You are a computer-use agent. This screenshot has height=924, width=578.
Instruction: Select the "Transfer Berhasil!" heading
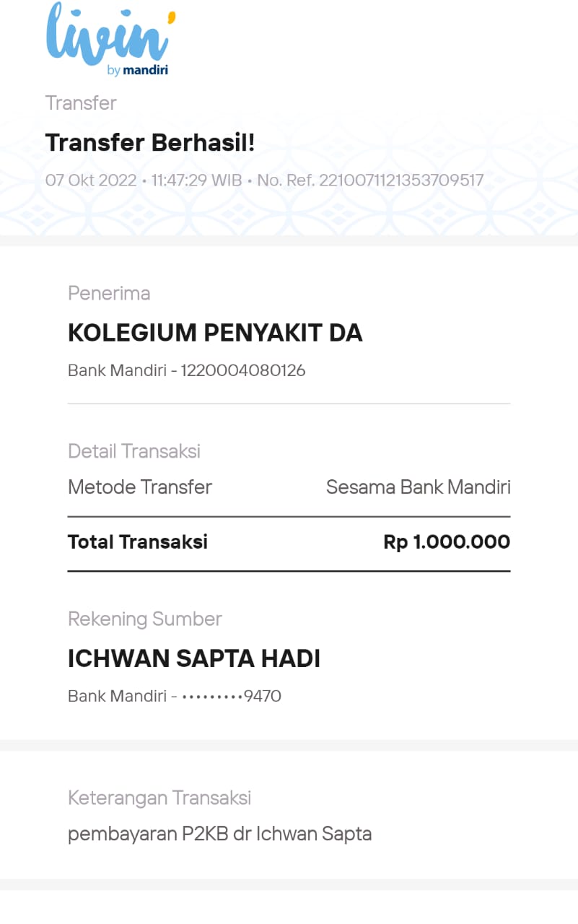(x=150, y=143)
